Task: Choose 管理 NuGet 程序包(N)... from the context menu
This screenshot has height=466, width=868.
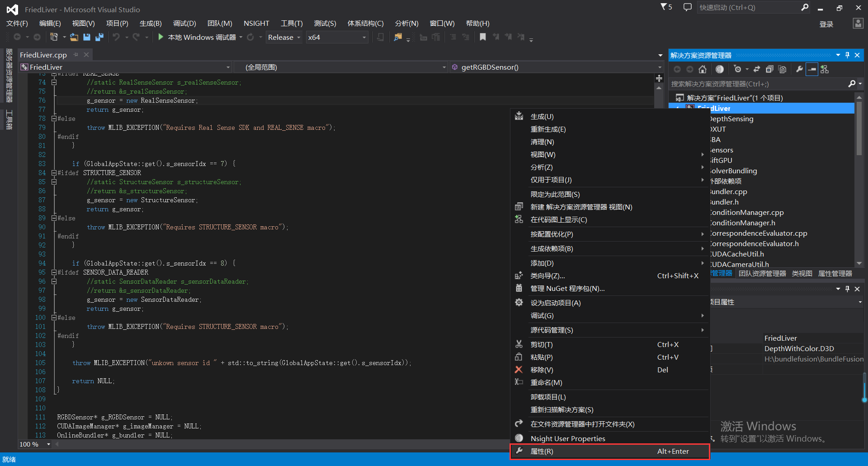Action: (x=610, y=289)
